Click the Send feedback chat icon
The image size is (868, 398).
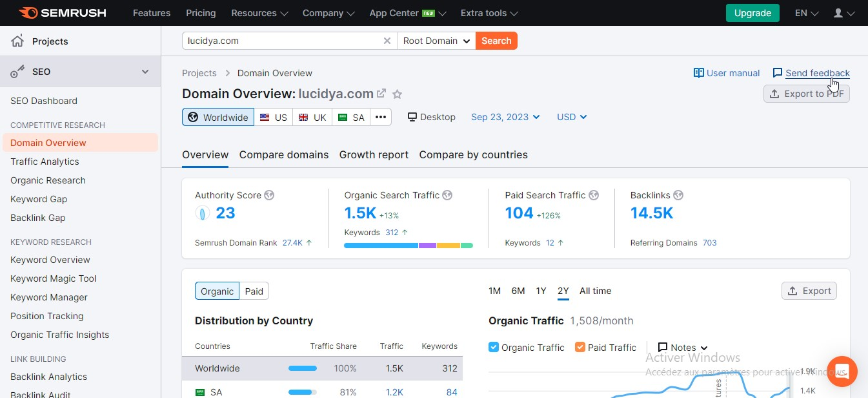coord(778,73)
